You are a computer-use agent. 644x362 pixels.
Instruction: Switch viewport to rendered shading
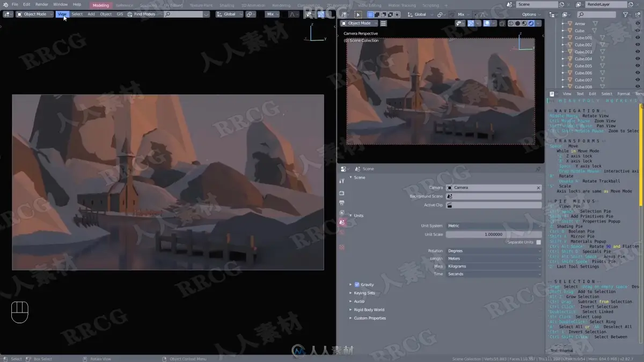[531, 23]
